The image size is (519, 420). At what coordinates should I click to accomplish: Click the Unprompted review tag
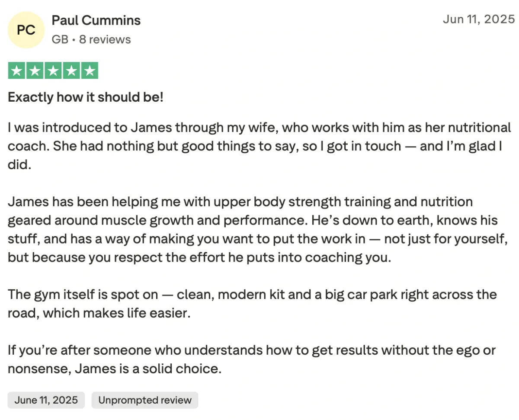(145, 400)
